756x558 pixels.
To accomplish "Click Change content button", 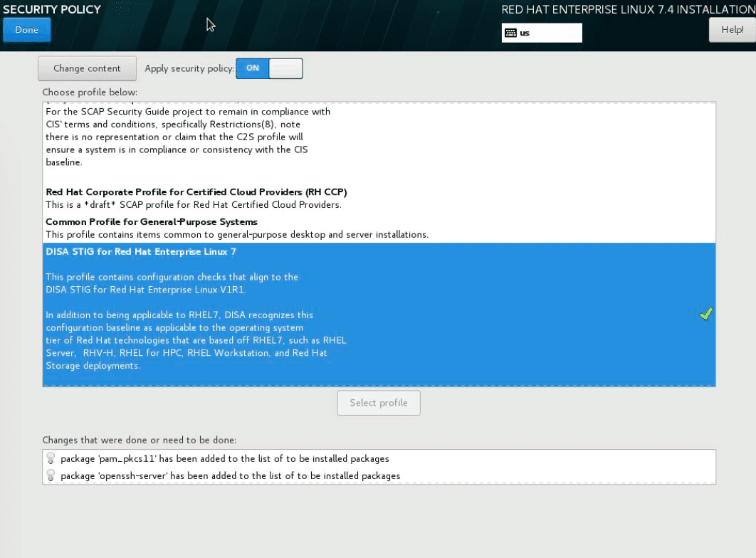I will coord(88,68).
